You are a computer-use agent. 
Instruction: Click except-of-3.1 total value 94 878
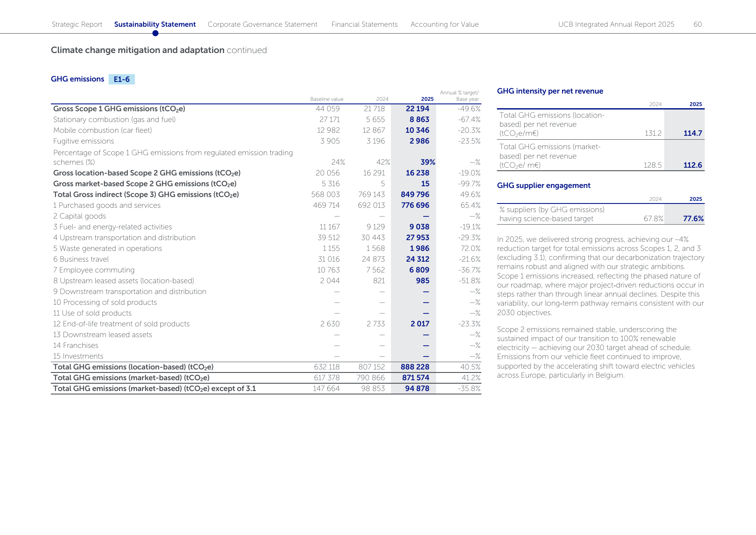417,388
